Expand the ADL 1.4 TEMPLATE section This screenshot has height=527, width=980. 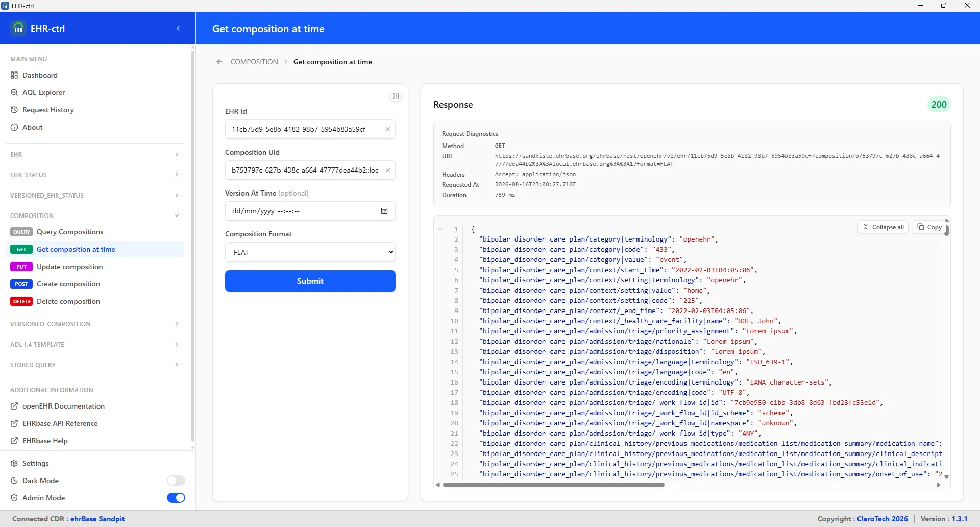pos(95,344)
